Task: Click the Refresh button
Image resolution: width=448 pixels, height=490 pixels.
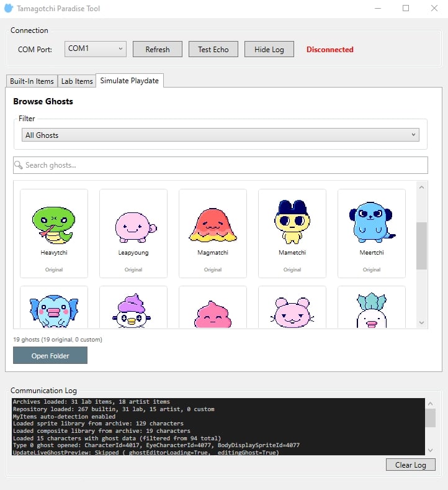Action: click(x=158, y=50)
